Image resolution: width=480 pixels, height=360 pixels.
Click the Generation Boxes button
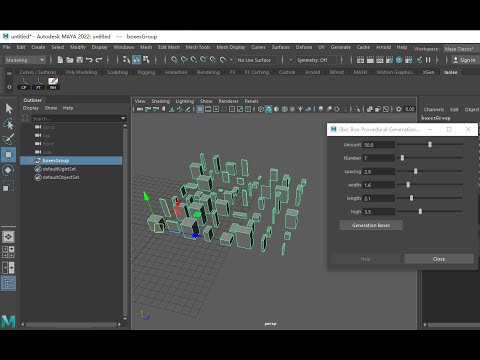click(371, 225)
